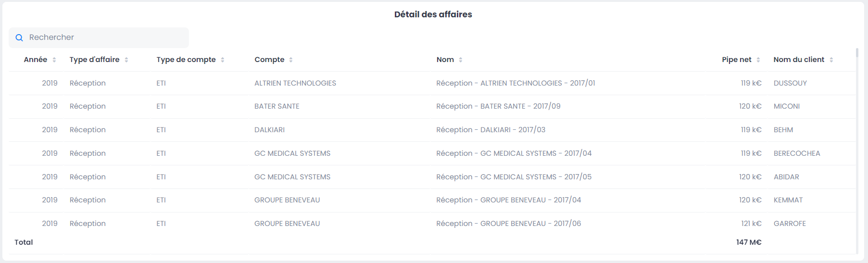Sort by Nom arrows icon

pyautogui.click(x=461, y=60)
